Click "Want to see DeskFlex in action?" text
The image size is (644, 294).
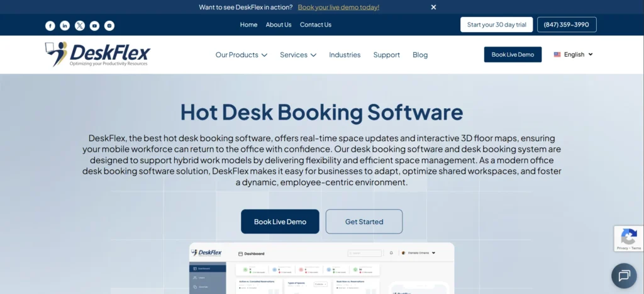[x=246, y=7]
